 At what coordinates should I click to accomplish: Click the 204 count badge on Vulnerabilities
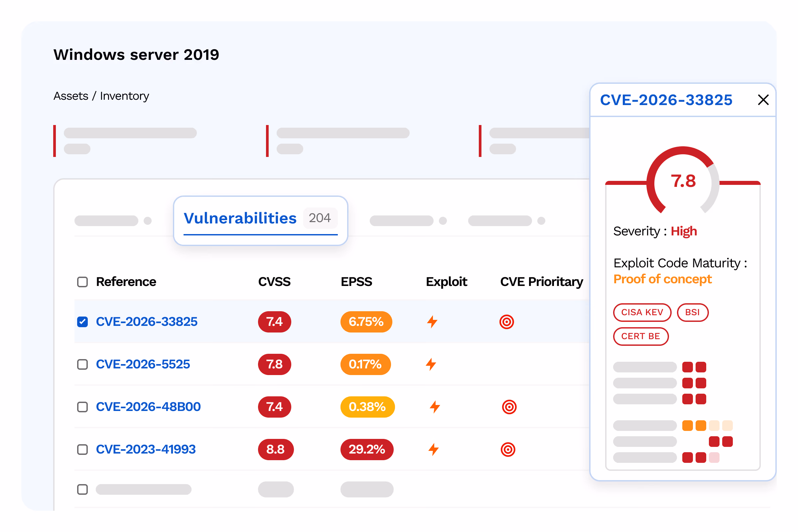click(320, 218)
